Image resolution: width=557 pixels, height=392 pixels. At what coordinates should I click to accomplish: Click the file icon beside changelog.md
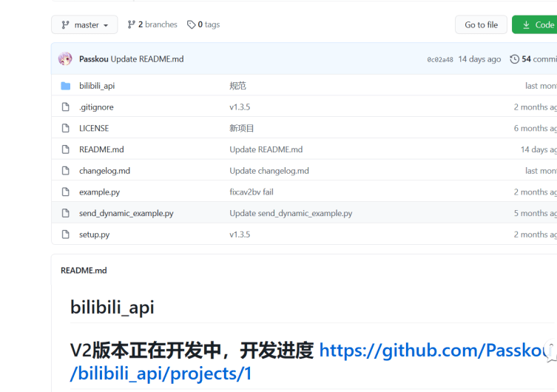pos(65,171)
